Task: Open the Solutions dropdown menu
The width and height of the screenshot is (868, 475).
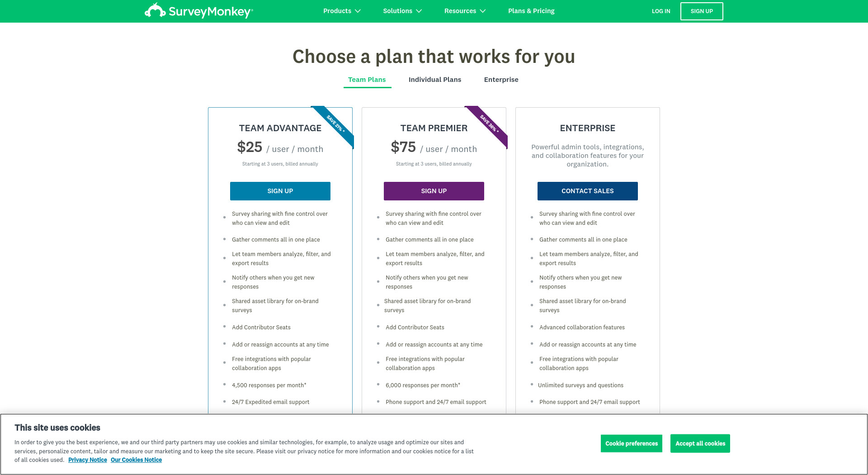Action: click(x=402, y=11)
